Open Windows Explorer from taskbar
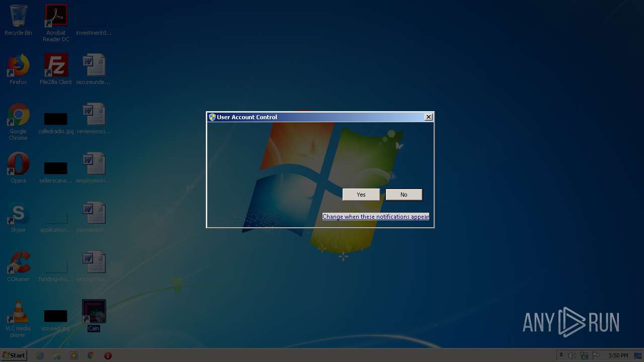 [x=57, y=355]
